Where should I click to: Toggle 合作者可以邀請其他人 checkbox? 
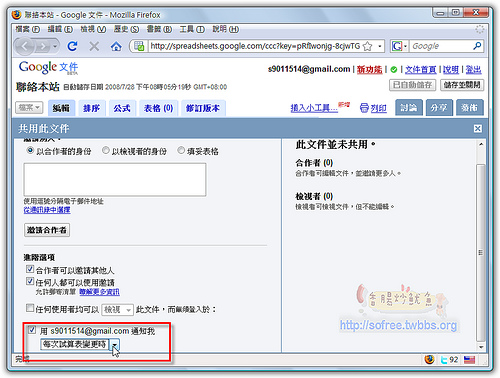(x=30, y=269)
